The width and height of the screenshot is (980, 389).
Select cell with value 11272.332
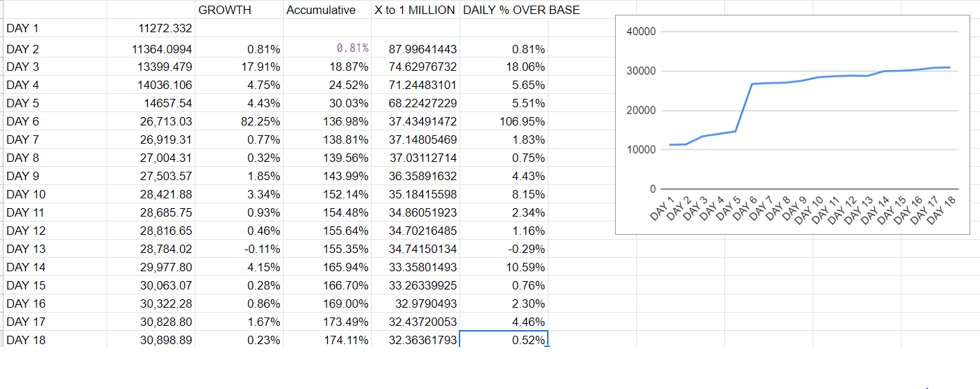[151, 29]
